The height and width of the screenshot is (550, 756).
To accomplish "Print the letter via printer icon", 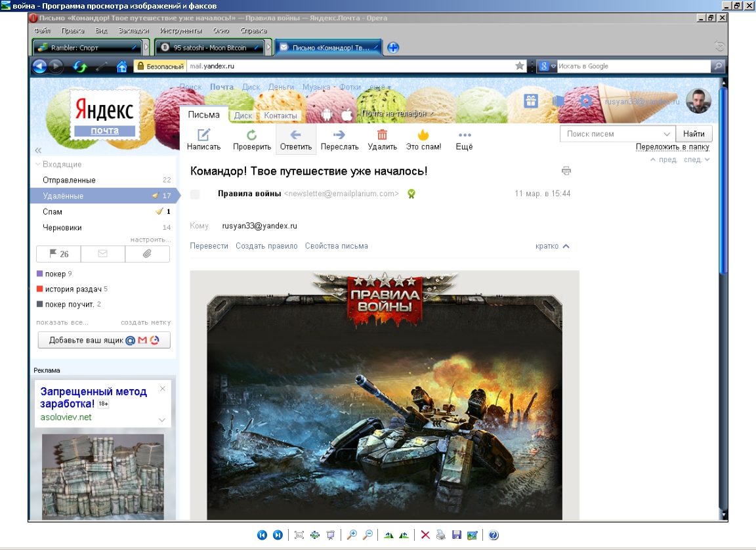I will (566, 171).
